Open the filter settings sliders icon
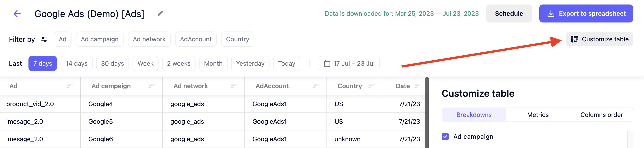Viewport: 644px width, 148px height. pos(44,39)
